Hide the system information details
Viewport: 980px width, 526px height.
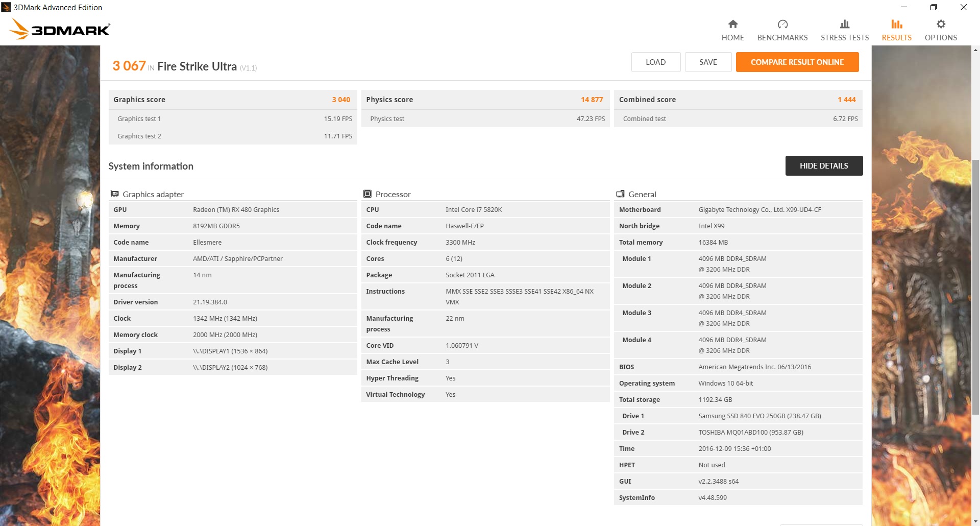click(824, 165)
